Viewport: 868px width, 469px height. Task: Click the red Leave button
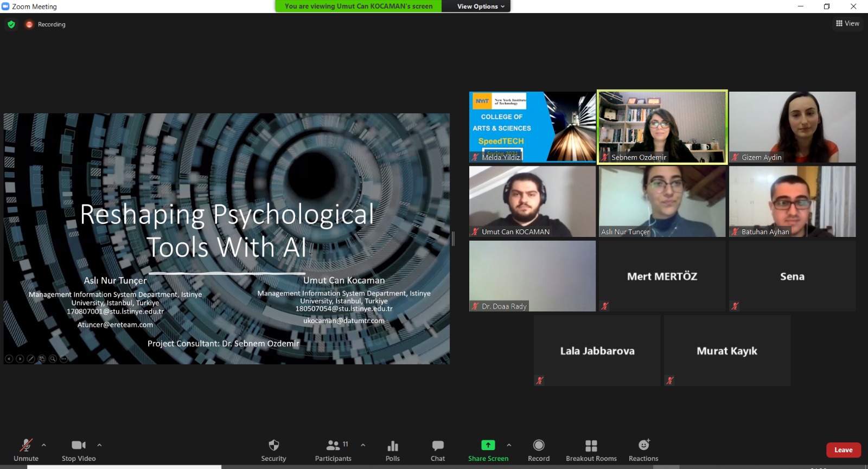(843, 450)
